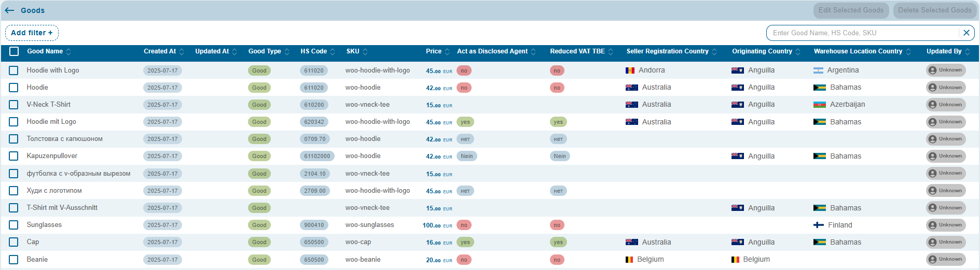This screenshot has width=980, height=270.
Task: Click the back arrow next to Goods
Action: 9,10
